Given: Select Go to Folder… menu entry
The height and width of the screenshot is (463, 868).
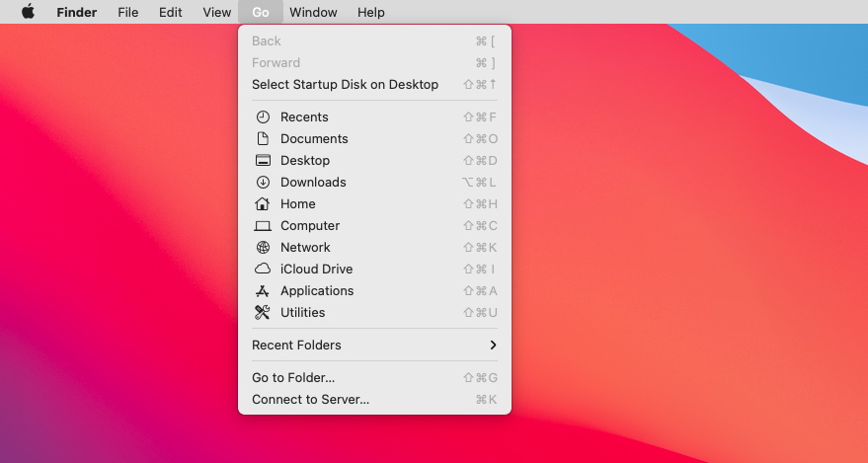Looking at the screenshot, I should tap(375, 378).
